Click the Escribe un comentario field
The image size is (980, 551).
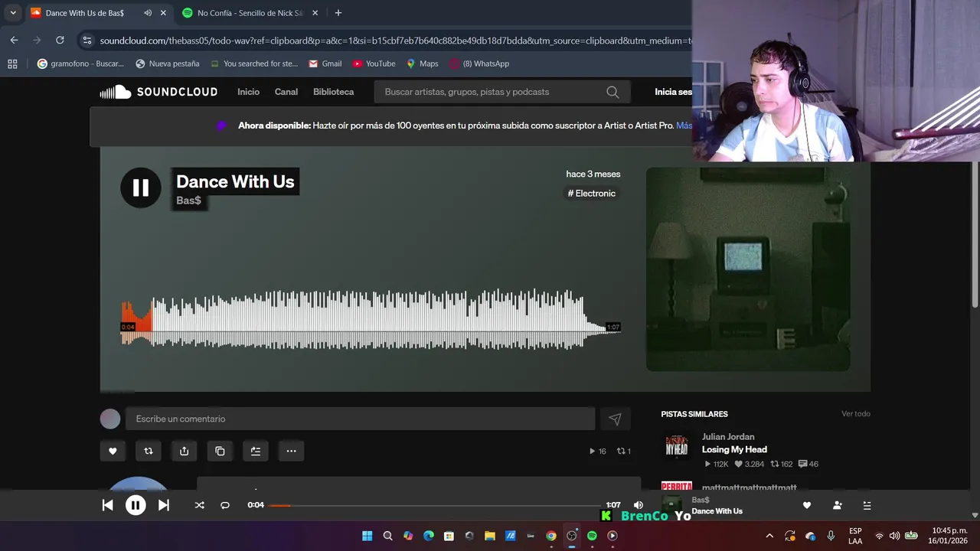360,419
